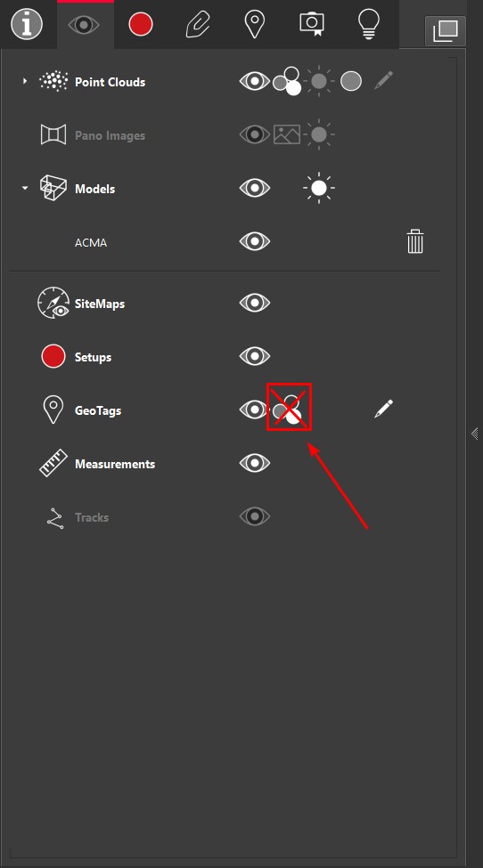Hide Point Clouds visibility eye
This screenshot has height=868, width=483.
pos(255,81)
